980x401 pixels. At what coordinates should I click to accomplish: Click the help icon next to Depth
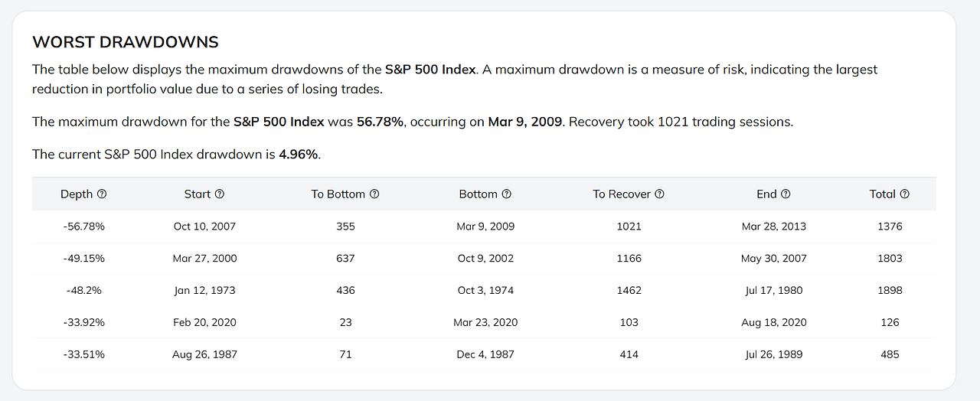pyautogui.click(x=102, y=194)
